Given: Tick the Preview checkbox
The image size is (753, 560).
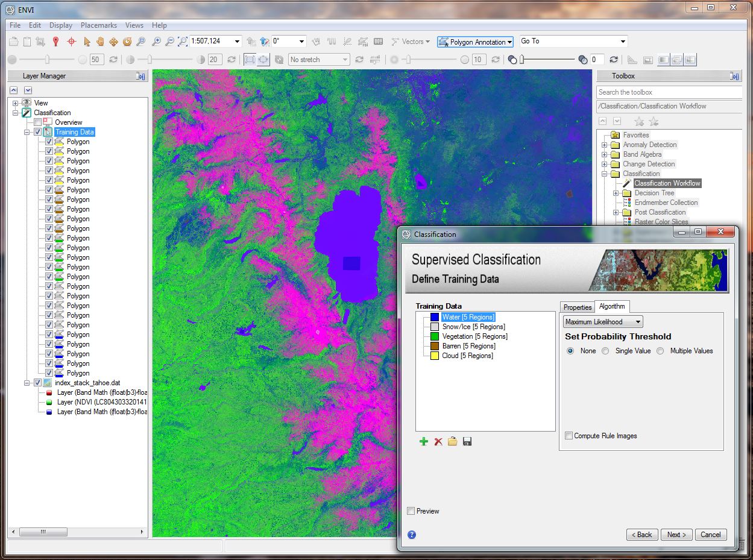Looking at the screenshot, I should (411, 511).
